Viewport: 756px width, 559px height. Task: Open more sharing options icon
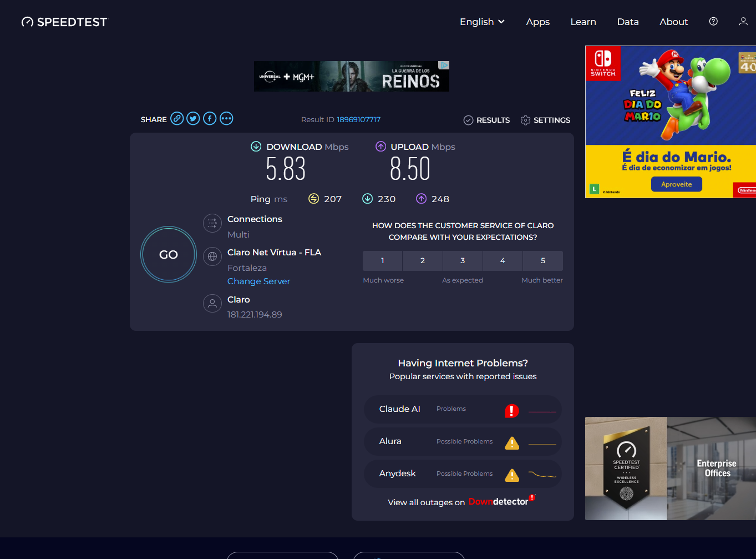(x=226, y=118)
